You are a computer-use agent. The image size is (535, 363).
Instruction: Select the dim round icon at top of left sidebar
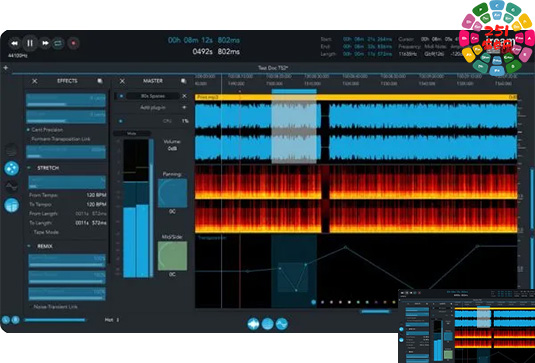[11, 150]
